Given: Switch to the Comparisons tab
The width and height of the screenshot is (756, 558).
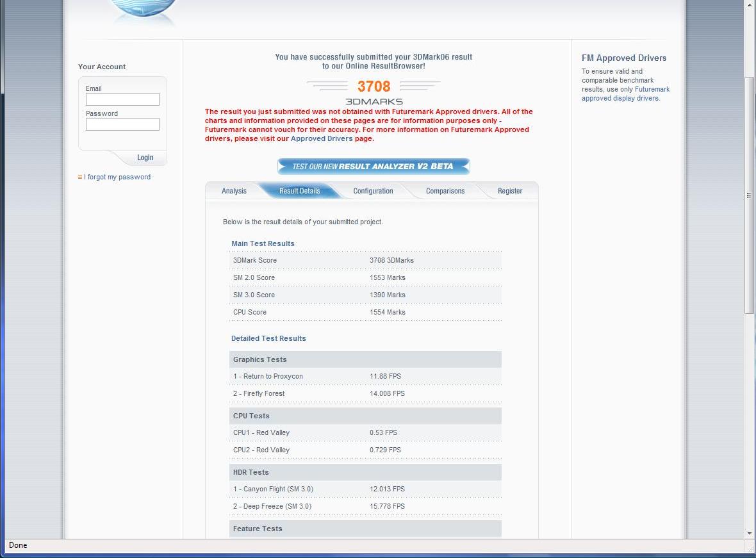Looking at the screenshot, I should click(445, 191).
